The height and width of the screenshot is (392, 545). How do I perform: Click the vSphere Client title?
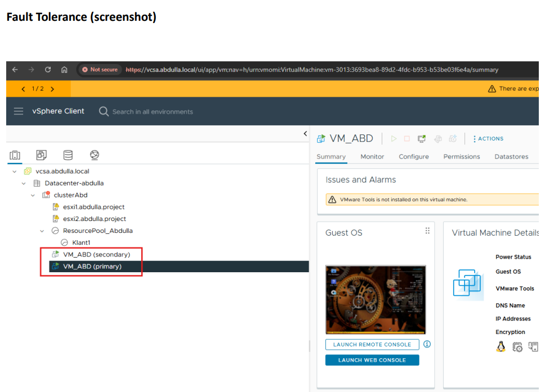click(x=58, y=111)
